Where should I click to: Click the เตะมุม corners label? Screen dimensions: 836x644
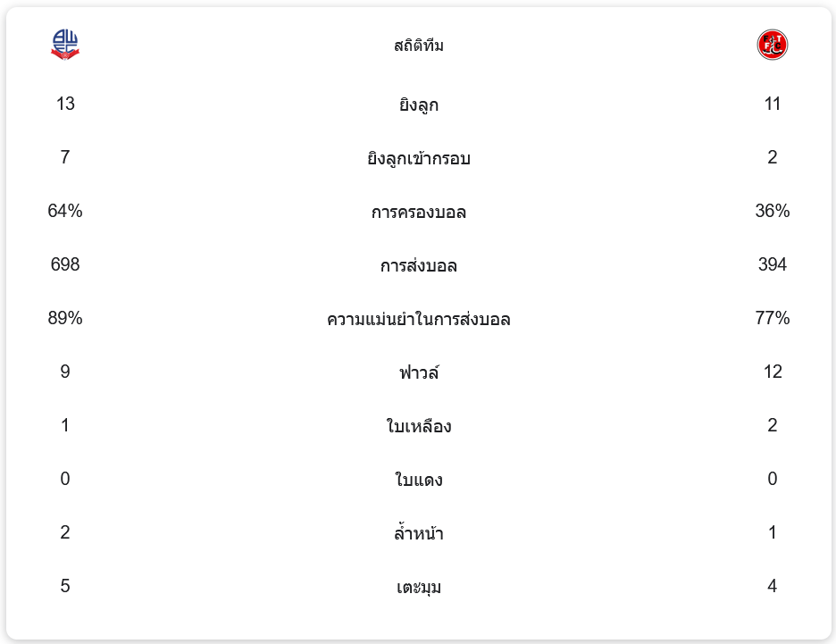coord(418,587)
